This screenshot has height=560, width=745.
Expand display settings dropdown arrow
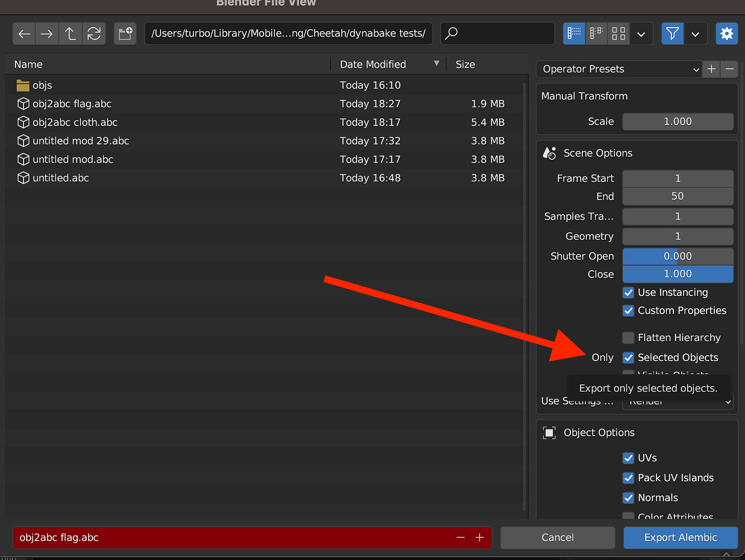tap(641, 34)
